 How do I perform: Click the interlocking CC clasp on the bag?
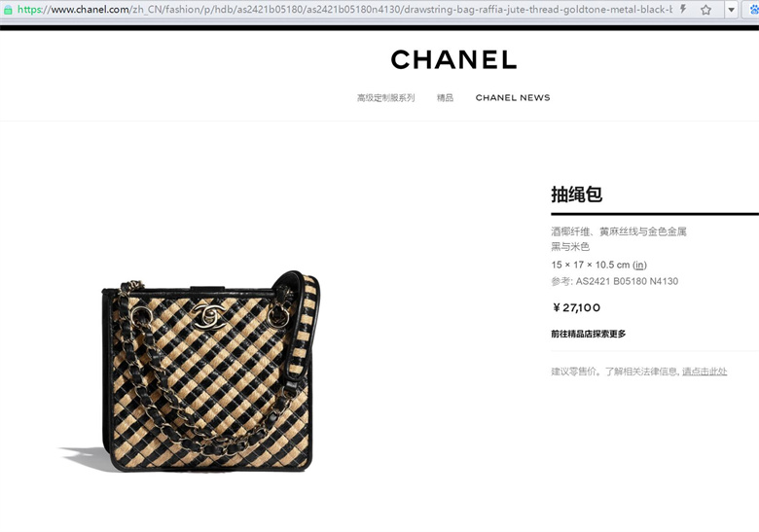[208, 315]
